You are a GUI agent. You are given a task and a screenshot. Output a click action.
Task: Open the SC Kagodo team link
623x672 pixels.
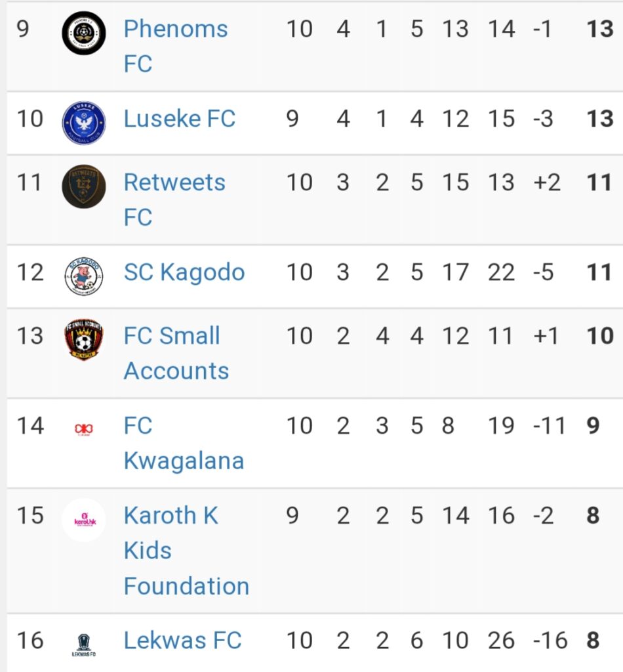click(x=184, y=272)
